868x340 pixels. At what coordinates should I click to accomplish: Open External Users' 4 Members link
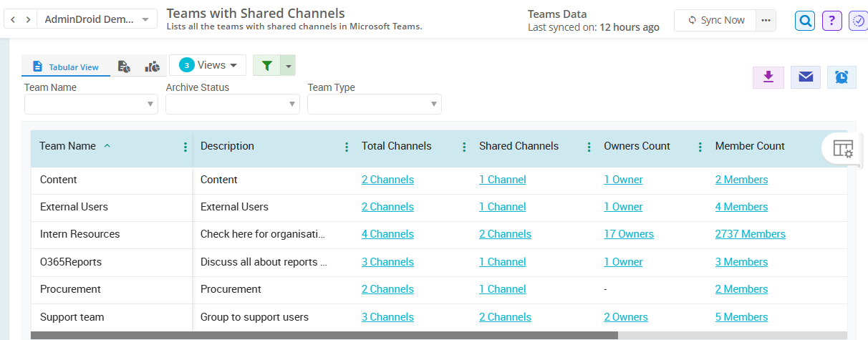click(x=741, y=207)
